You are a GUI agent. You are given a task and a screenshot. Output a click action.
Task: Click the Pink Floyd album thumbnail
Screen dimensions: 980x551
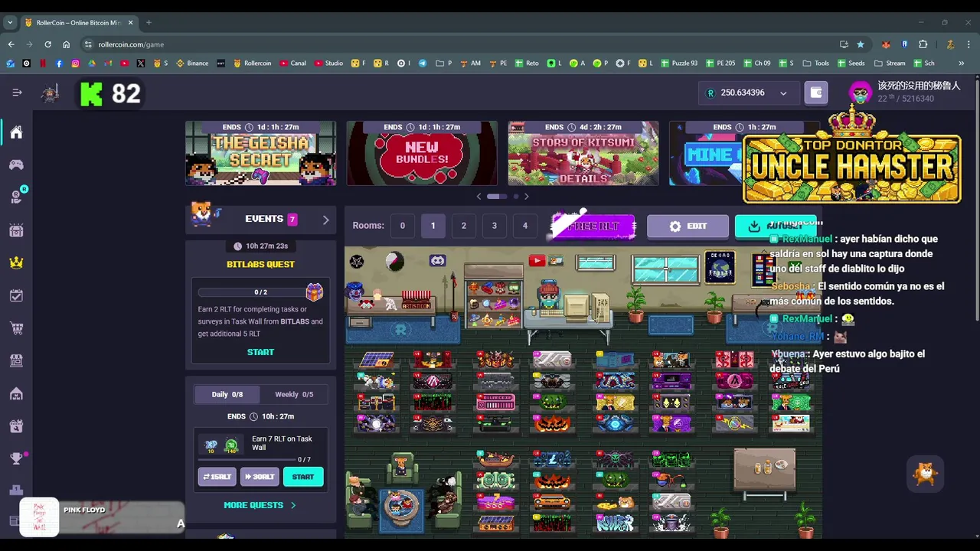pos(39,518)
